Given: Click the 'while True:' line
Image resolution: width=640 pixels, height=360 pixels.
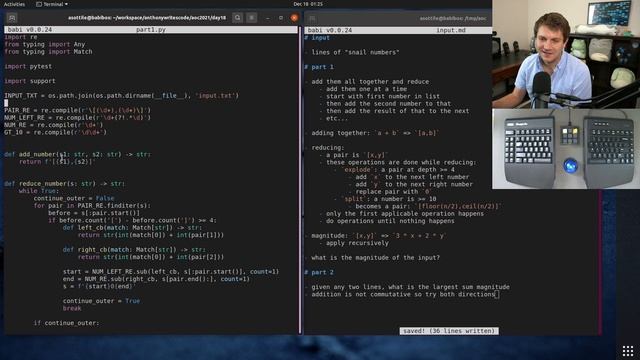Looking at the screenshot, I should point(39,191).
